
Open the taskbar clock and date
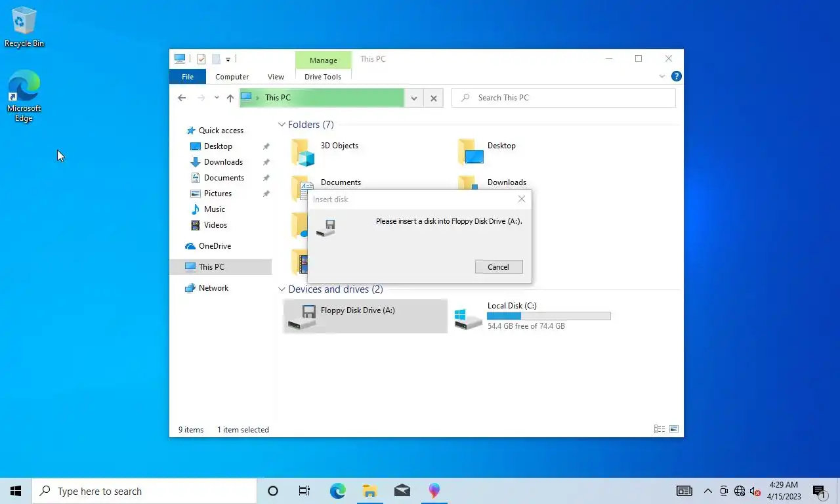coord(784,491)
